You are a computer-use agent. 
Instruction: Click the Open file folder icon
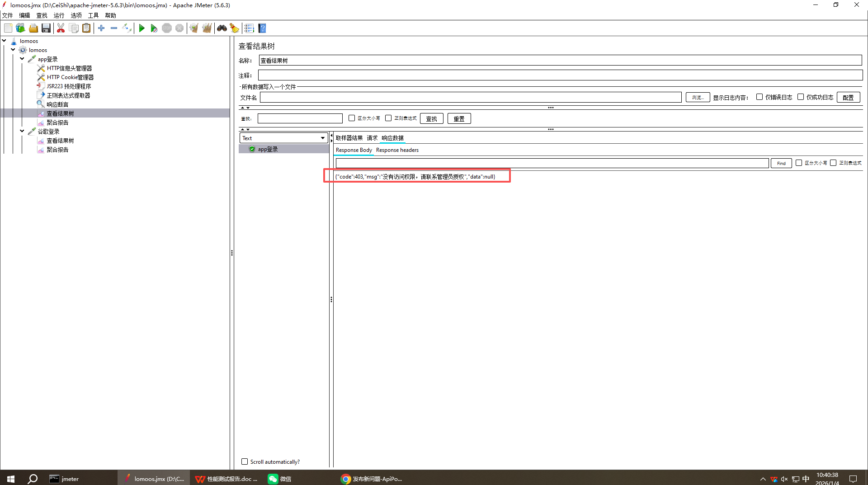coord(33,28)
